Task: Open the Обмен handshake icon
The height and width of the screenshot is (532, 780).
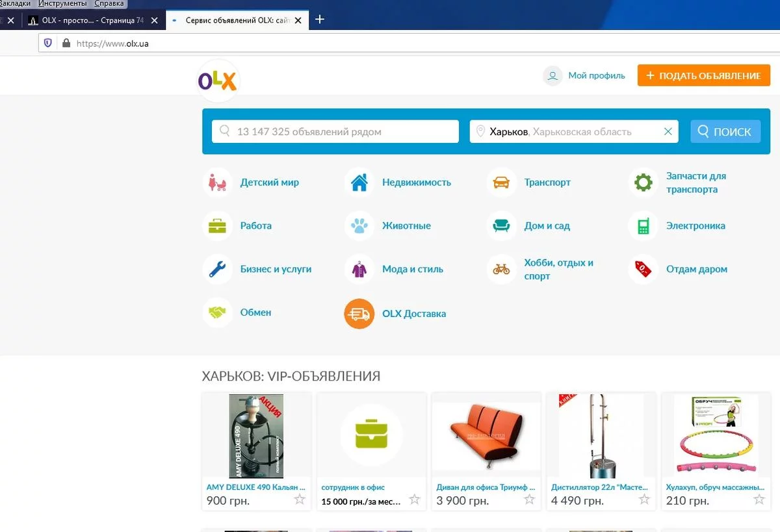Action: 217,312
